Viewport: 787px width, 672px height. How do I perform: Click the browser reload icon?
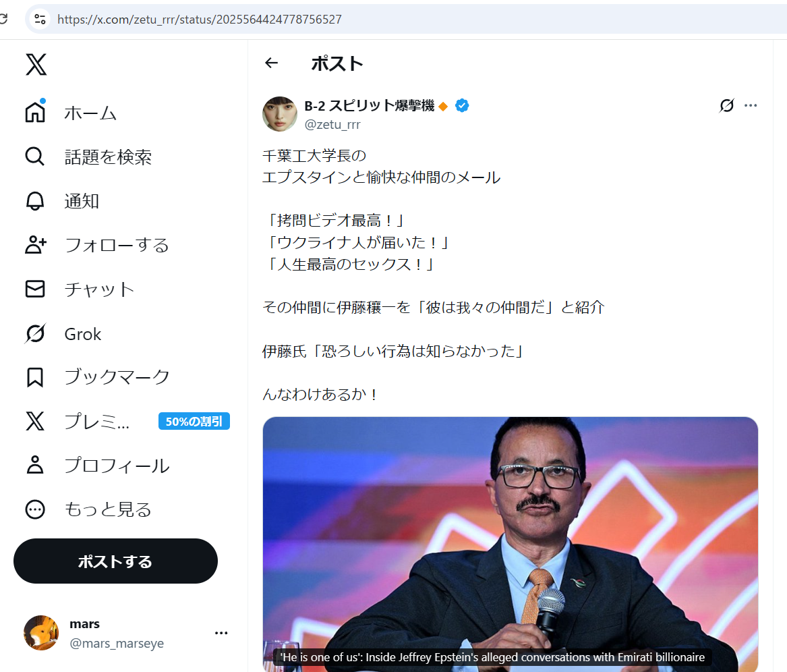point(3,20)
